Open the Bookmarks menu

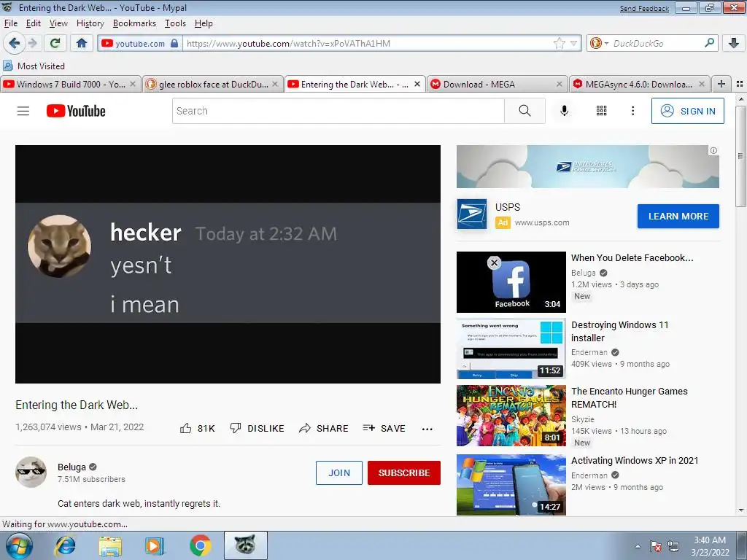coord(134,23)
